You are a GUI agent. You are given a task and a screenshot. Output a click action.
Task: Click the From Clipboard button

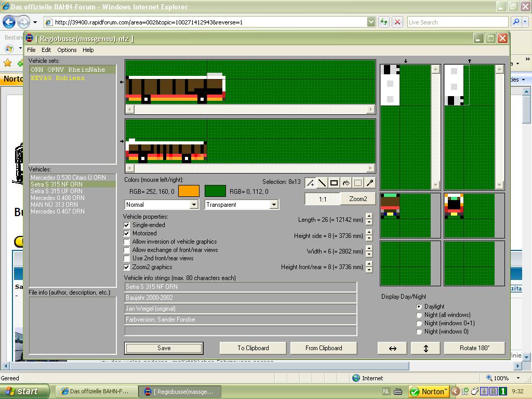tap(324, 348)
